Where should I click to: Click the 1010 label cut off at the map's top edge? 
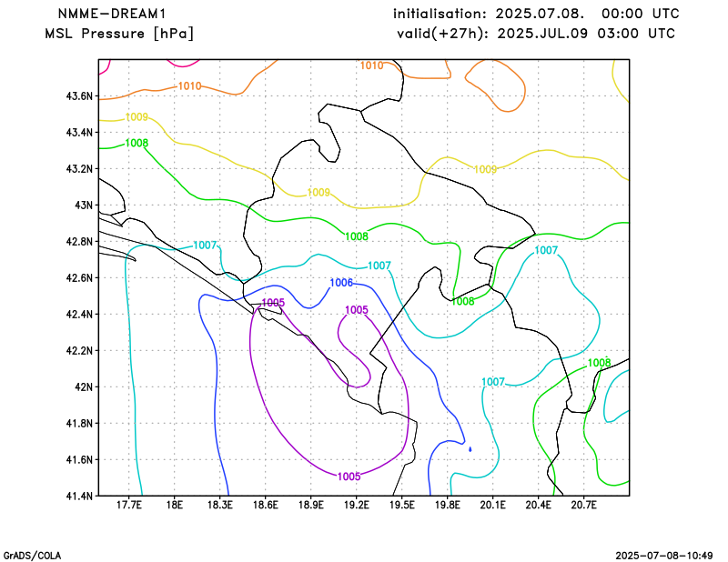(x=372, y=65)
